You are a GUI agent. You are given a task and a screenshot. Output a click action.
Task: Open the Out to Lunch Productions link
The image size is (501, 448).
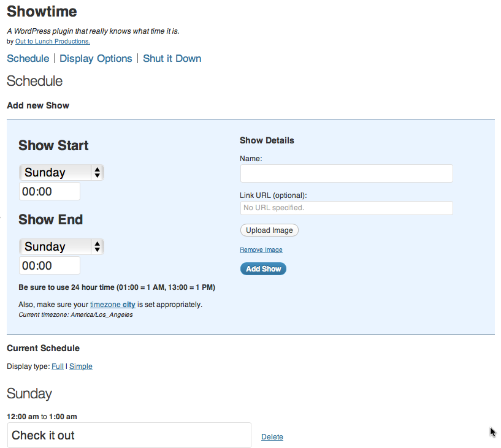(53, 42)
